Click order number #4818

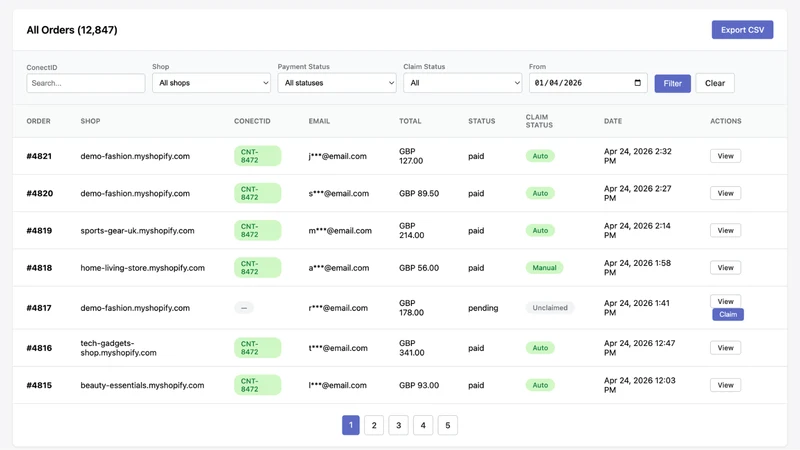pyautogui.click(x=39, y=268)
